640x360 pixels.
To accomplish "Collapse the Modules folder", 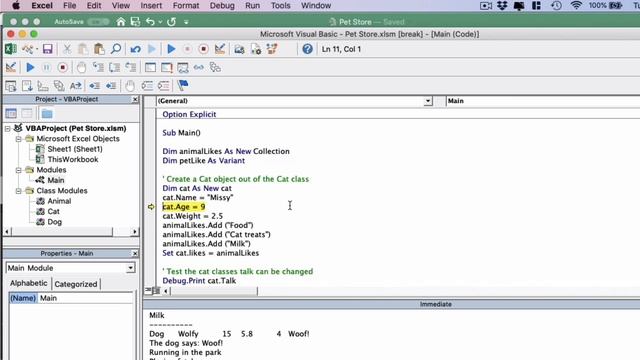I will pyautogui.click(x=19, y=170).
